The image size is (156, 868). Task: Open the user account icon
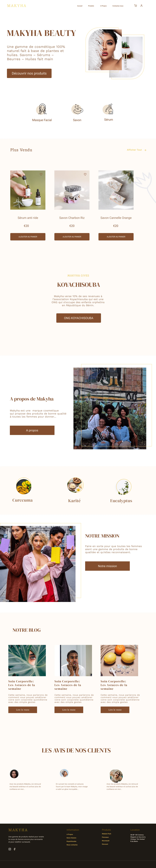point(142,6)
